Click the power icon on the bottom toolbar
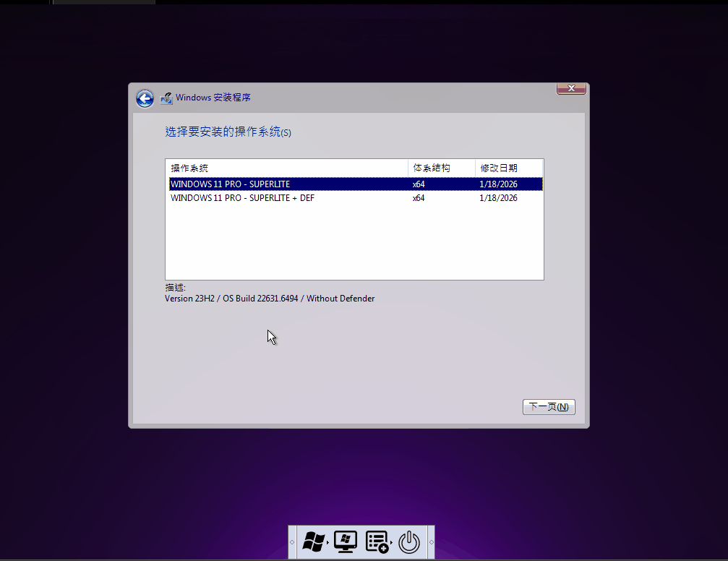 (x=408, y=541)
